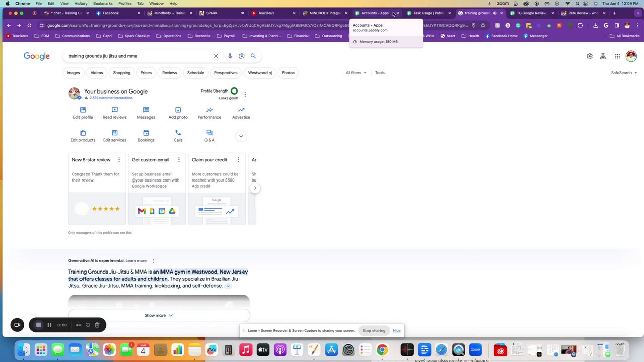644x362 pixels.
Task: Switch to TeuxDeux browser tab
Action: [x=273, y=13]
